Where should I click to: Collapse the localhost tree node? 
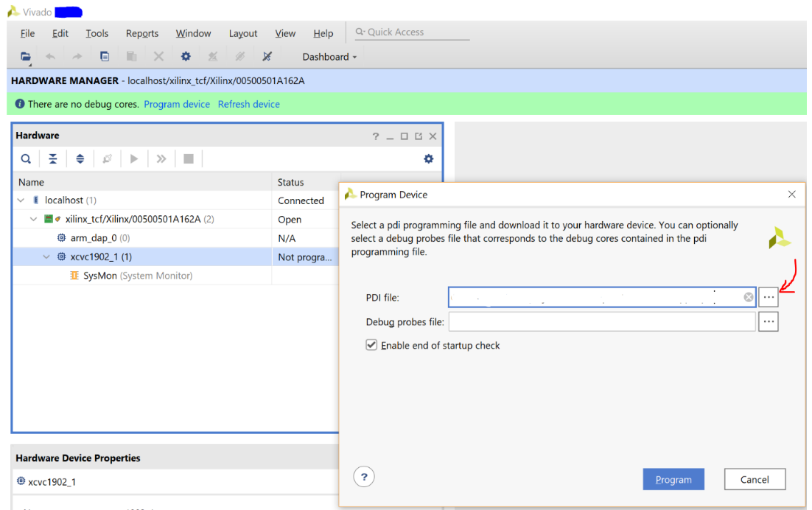pyautogui.click(x=20, y=200)
